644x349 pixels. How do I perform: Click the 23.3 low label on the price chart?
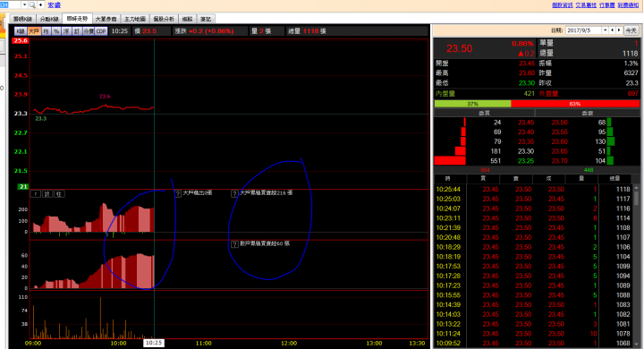point(40,118)
